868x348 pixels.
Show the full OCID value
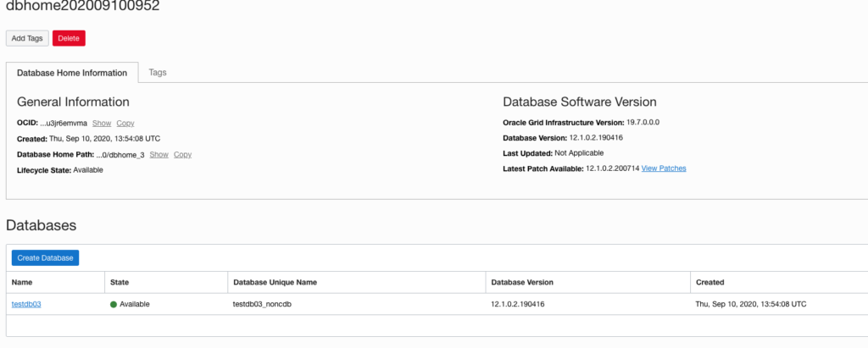coord(101,124)
